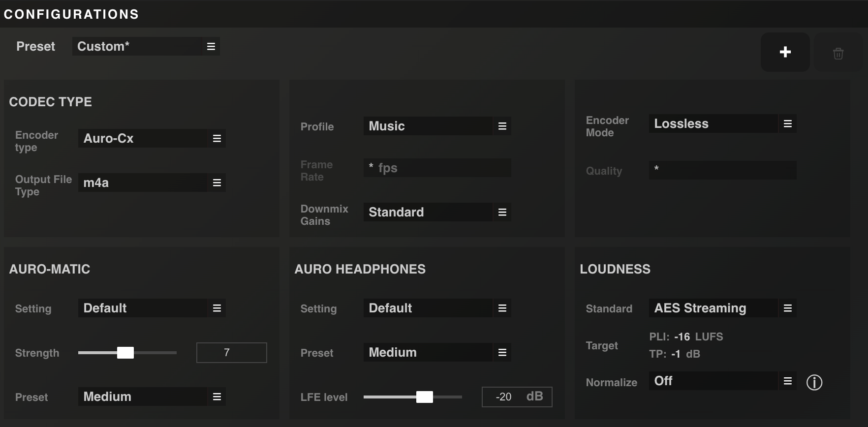
Task: Click the PLI: -16 LUFS target text
Action: coord(686,337)
